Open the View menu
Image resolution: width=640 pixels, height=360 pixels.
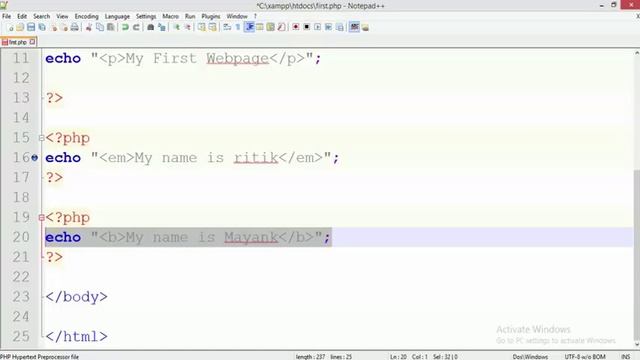click(x=62, y=16)
